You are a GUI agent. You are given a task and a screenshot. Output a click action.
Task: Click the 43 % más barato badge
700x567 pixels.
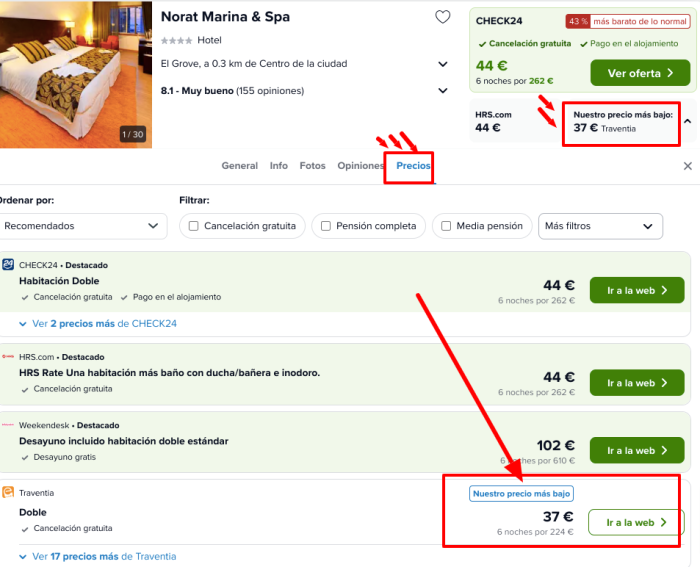(x=628, y=21)
